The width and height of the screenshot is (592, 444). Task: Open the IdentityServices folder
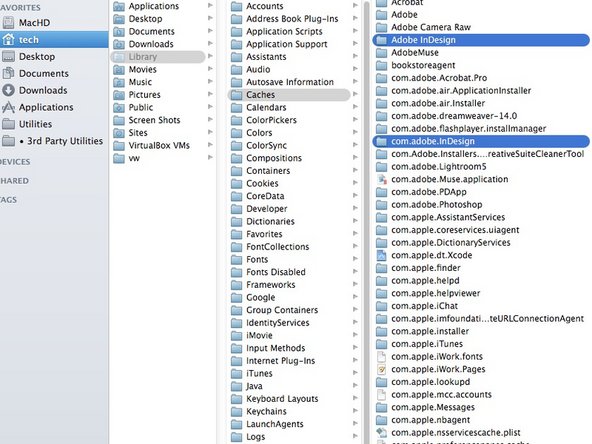coord(278,323)
